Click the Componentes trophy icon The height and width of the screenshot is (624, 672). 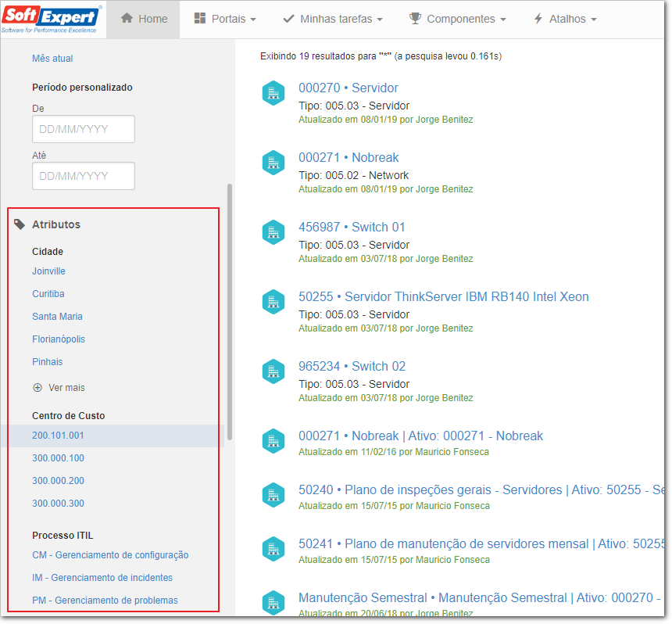tap(415, 19)
